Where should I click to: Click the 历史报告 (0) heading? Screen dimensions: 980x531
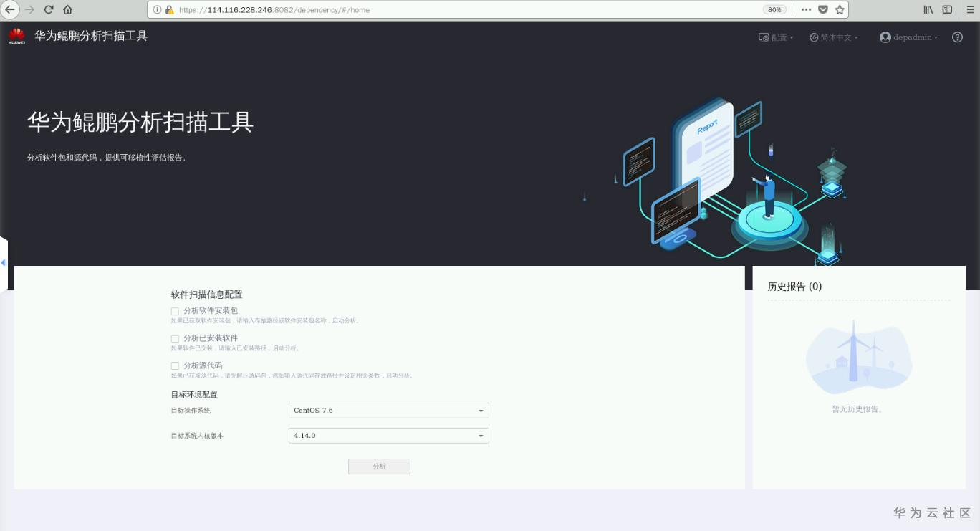(x=794, y=287)
